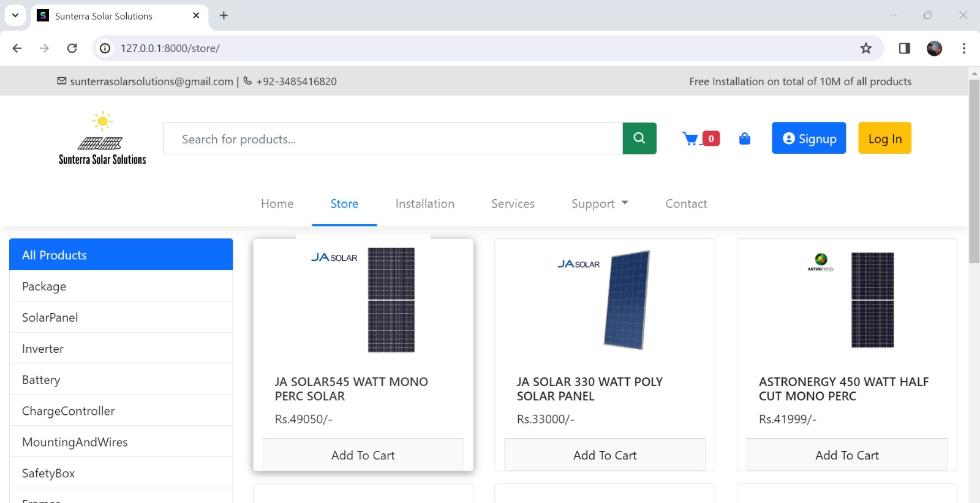The image size is (980, 503).
Task: Click the cart count badge showing 0
Action: (711, 138)
